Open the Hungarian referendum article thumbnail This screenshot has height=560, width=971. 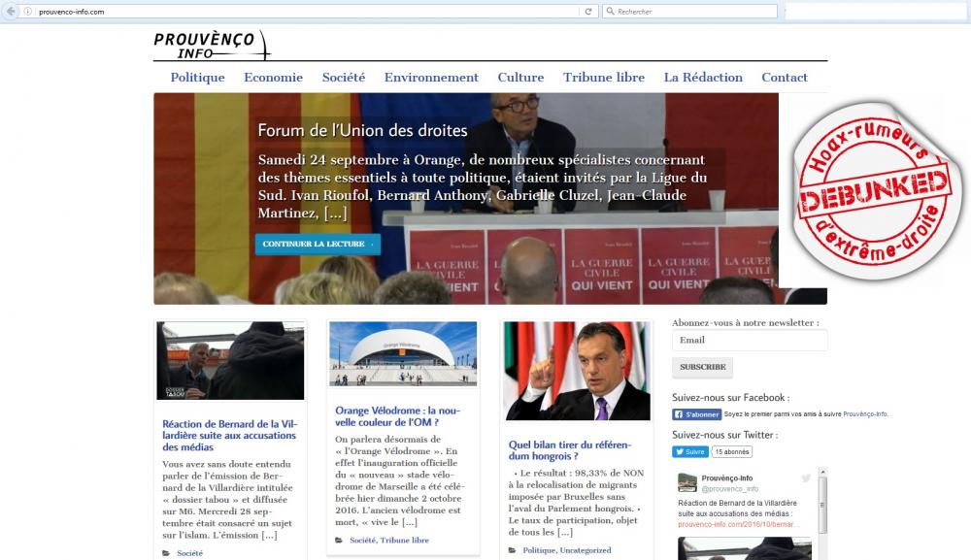pyautogui.click(x=577, y=372)
